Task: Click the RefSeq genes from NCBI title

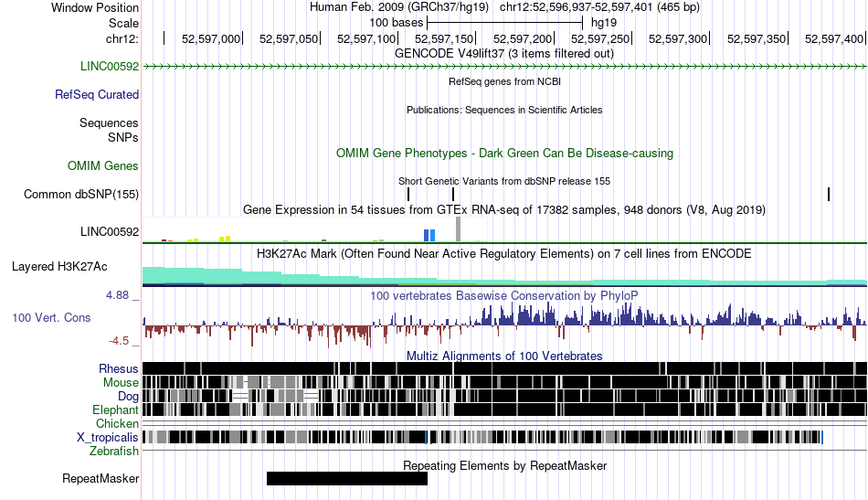Action: 505,82
